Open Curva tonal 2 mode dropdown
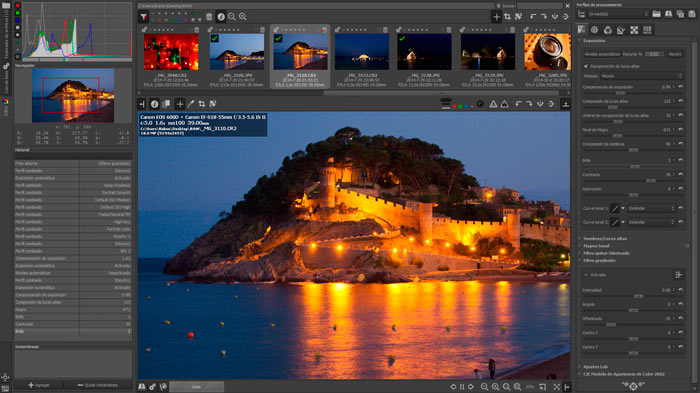This screenshot has height=393, width=700. pos(651,222)
